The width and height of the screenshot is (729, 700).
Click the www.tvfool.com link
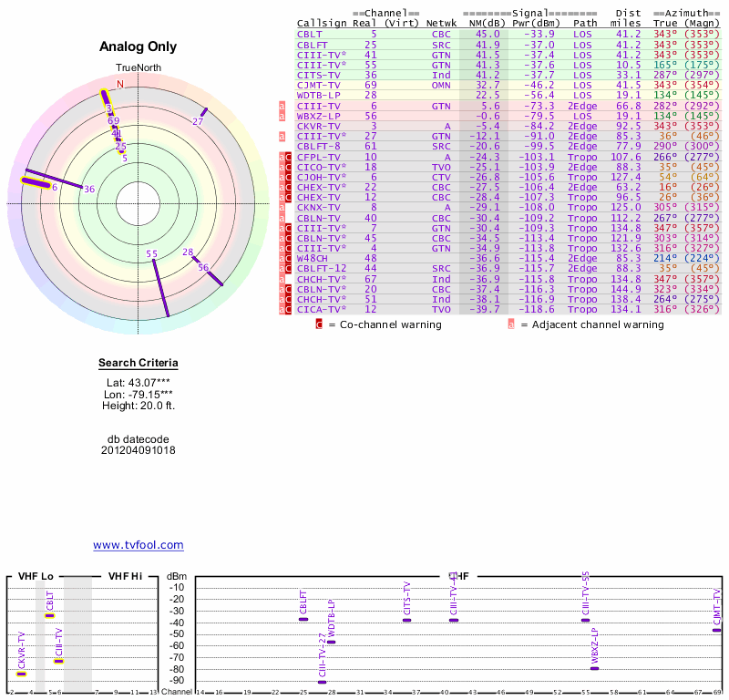pyautogui.click(x=138, y=545)
